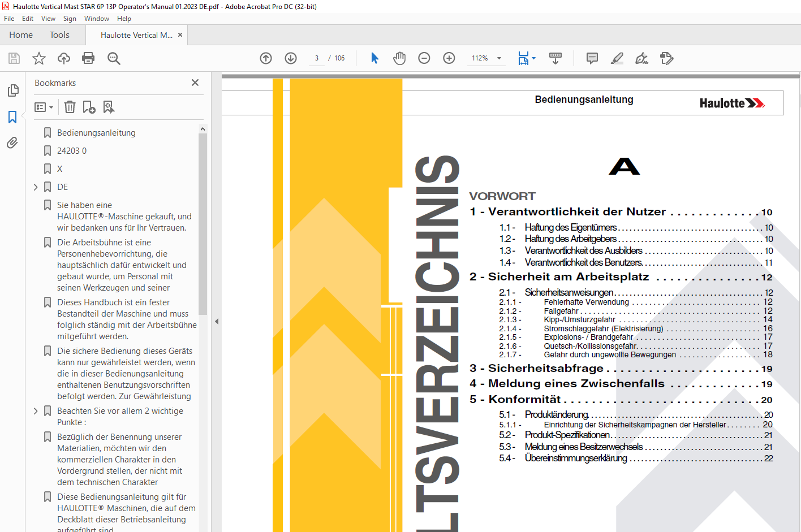Click the page number input field
Screen dimensions: 801x532
(x=317, y=58)
